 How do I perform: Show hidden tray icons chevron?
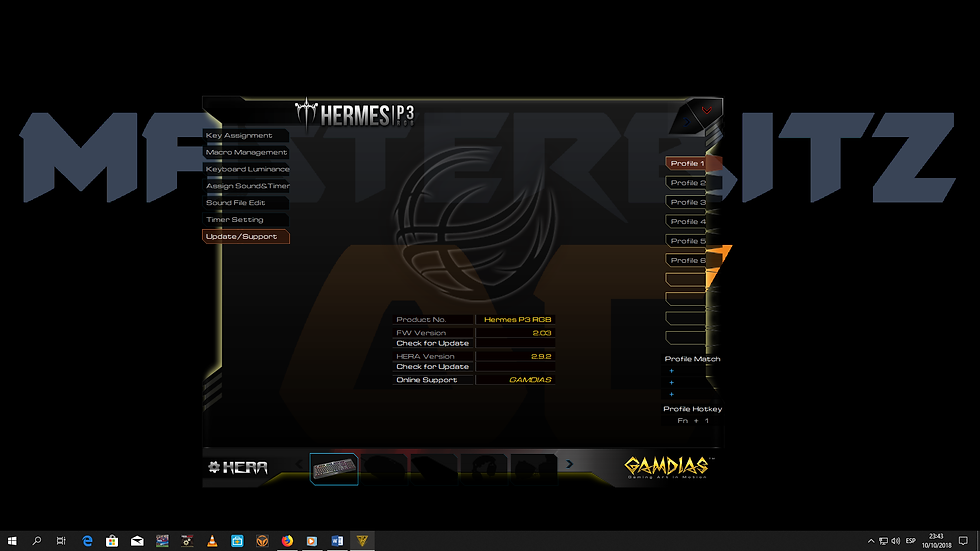pyautogui.click(x=871, y=541)
